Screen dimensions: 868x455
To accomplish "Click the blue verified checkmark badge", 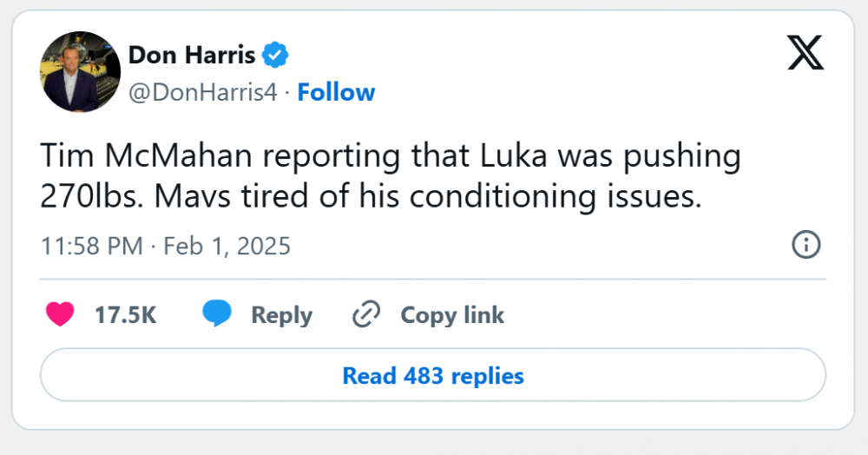I will click(274, 55).
